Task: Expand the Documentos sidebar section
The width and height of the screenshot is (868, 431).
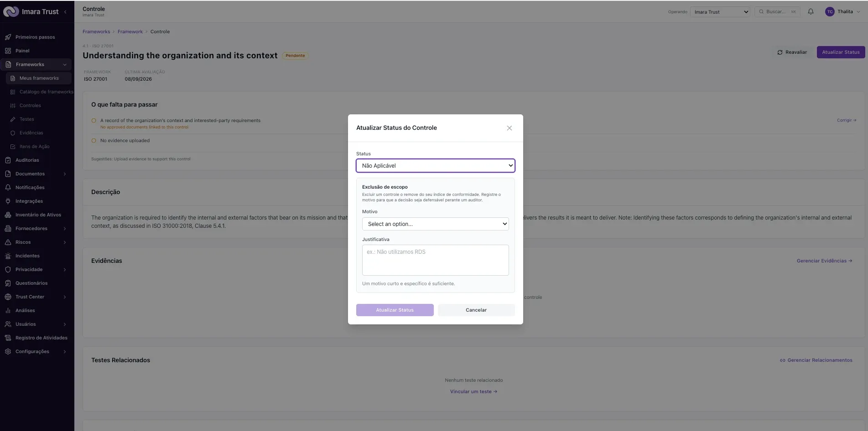Action: tap(65, 174)
